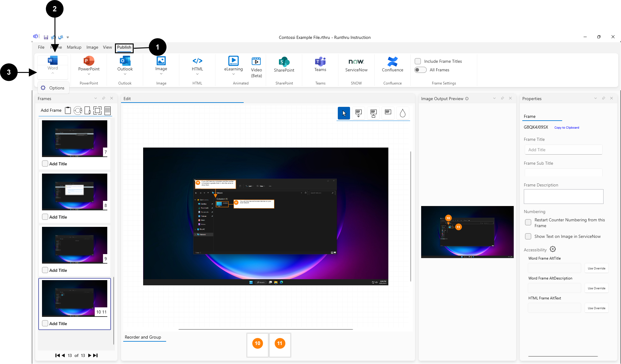Open the Image publish dropdown arrow
Viewport: 621px width, 364px height.
(161, 74)
